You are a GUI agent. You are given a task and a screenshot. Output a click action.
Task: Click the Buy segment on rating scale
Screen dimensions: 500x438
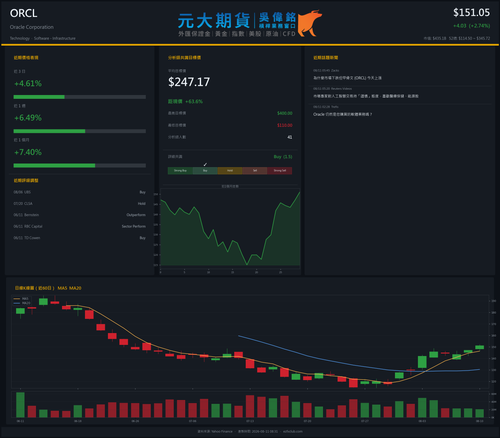[x=205, y=171]
